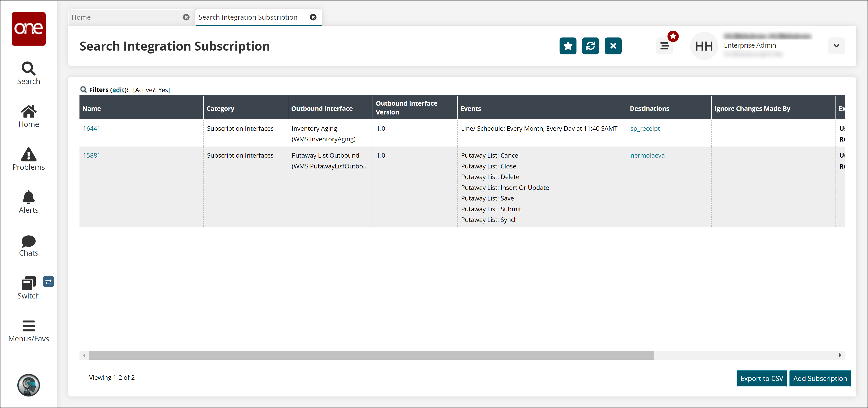Open the Problems warning icon
The image size is (868, 408).
pos(28,154)
